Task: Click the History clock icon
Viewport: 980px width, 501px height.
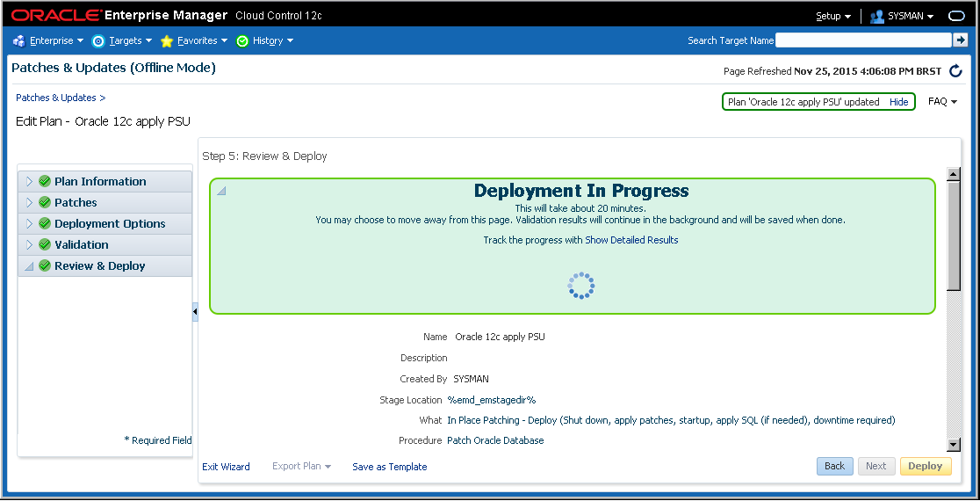Action: (242, 40)
